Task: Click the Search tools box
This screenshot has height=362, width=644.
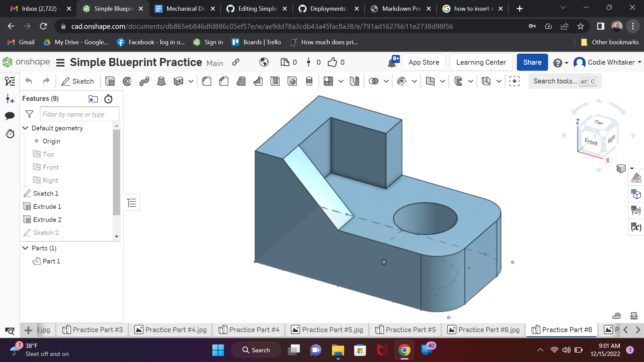Action: coord(565,81)
